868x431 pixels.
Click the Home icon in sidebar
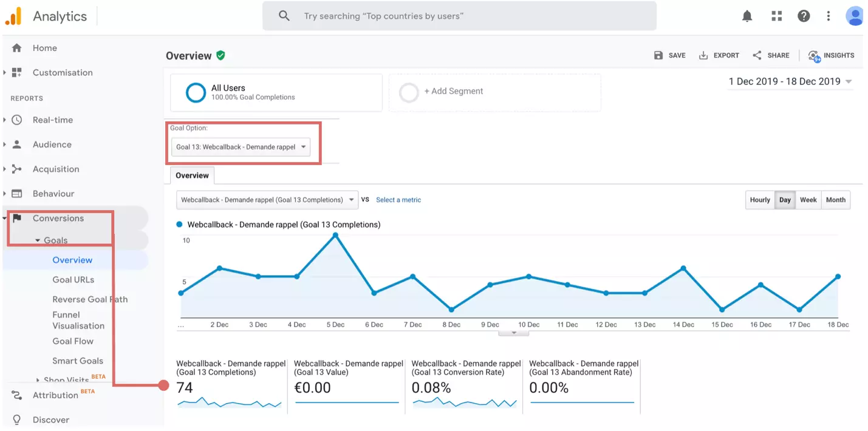17,48
